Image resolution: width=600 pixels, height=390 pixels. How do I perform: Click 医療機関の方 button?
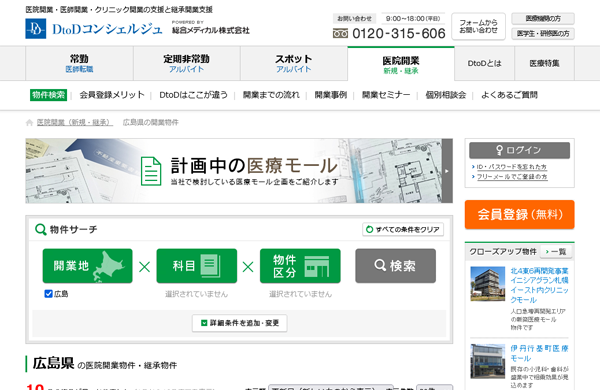tap(543, 19)
